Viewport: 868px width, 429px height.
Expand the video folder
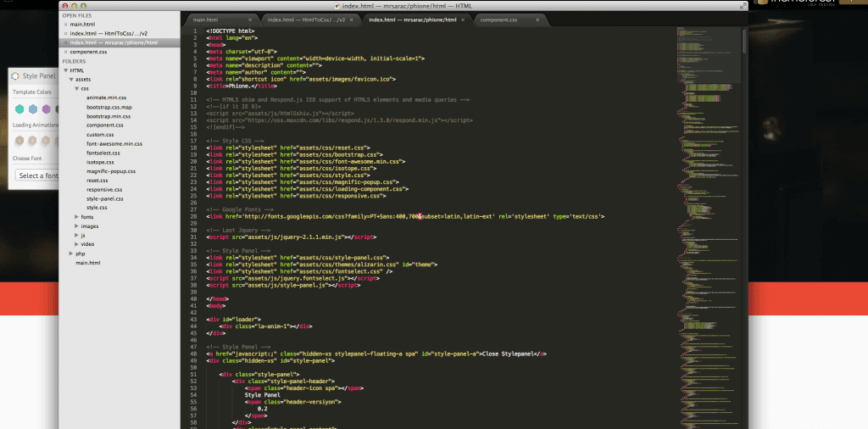(77, 244)
